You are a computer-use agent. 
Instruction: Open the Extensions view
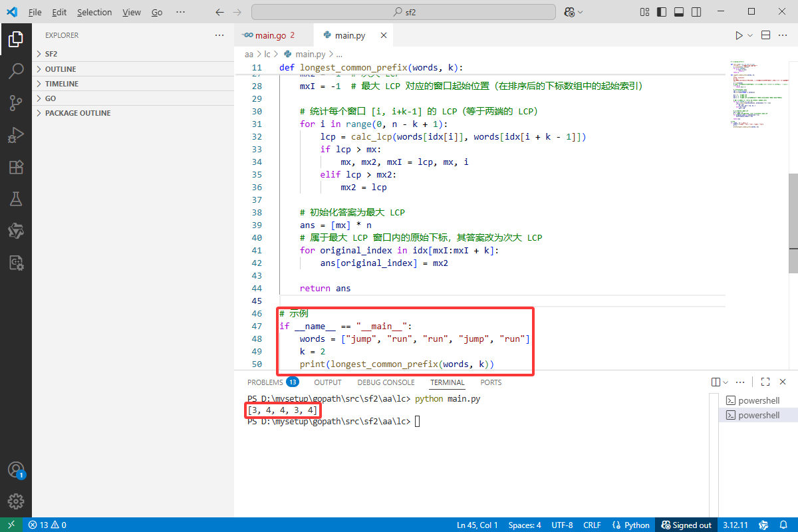tap(16, 167)
